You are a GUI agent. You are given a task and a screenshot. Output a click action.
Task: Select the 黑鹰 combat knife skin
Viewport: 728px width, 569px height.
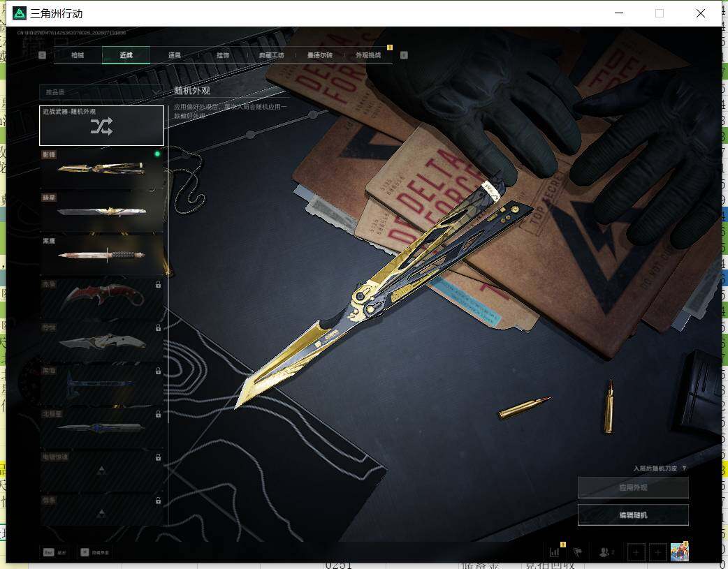coord(102,254)
